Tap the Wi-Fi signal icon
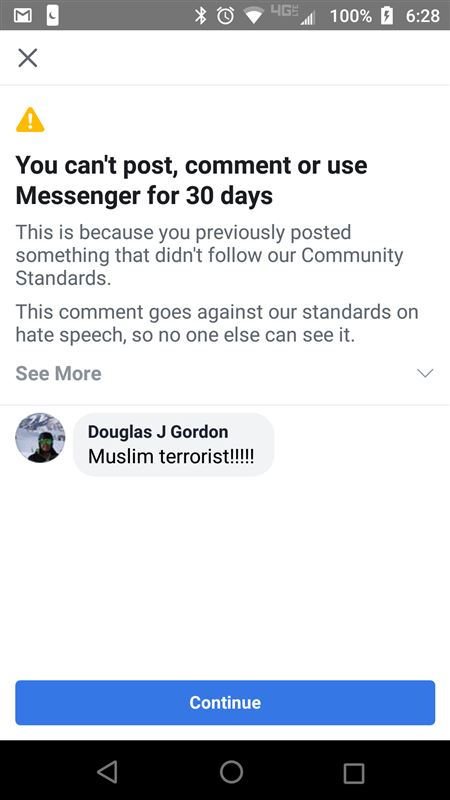Screen dimensions: 450x800 [253, 16]
